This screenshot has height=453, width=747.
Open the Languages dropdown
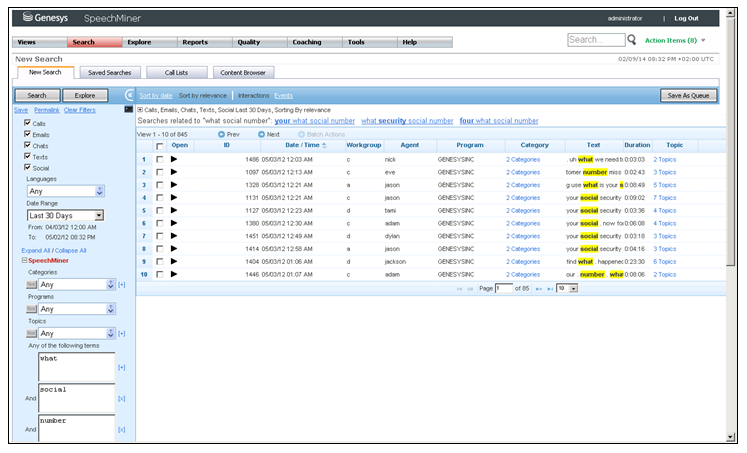coord(99,191)
